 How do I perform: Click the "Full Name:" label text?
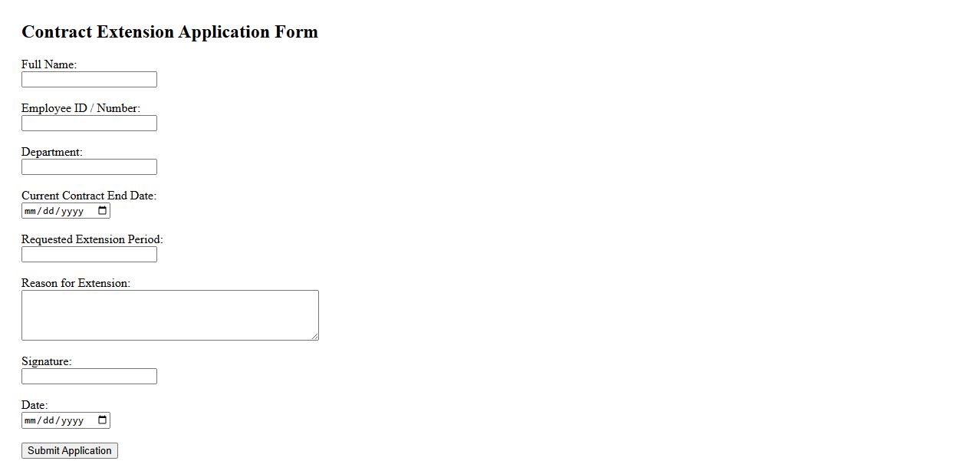(49, 64)
